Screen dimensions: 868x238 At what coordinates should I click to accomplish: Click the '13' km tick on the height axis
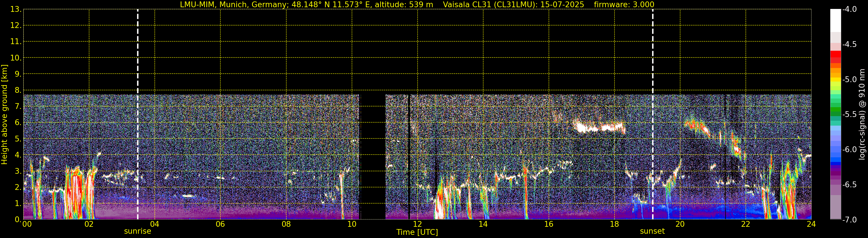pos(16,10)
